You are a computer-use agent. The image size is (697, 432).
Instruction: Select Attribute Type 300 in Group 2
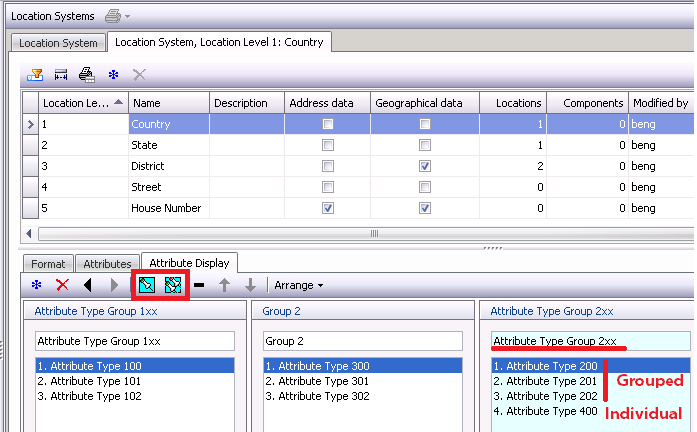pos(363,366)
